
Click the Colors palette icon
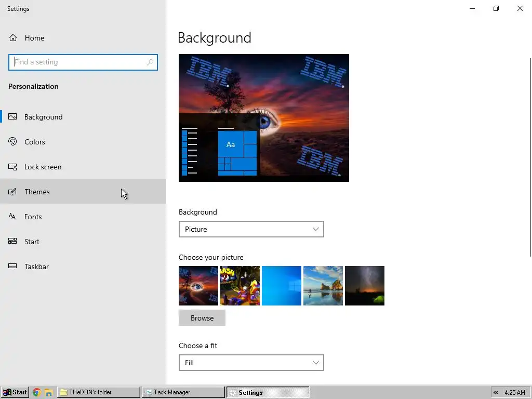pyautogui.click(x=12, y=141)
